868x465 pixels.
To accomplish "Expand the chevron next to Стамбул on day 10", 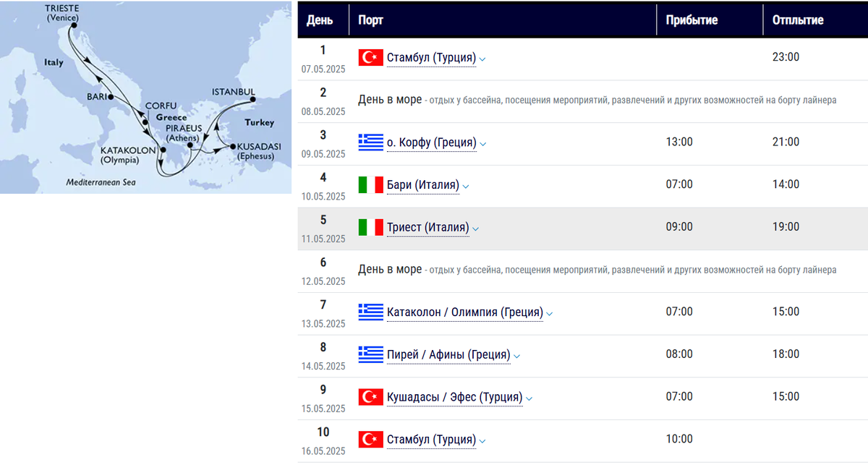I will 482,440.
